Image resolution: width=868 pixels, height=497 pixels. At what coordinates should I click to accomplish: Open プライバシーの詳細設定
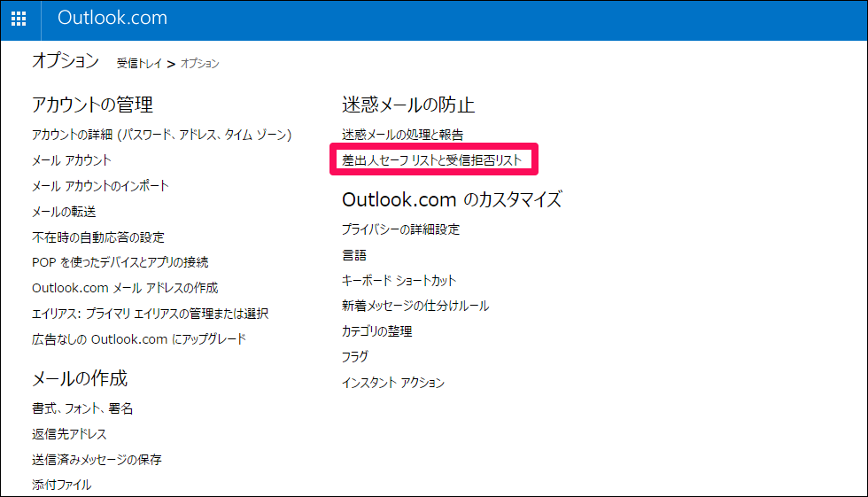[401, 229]
